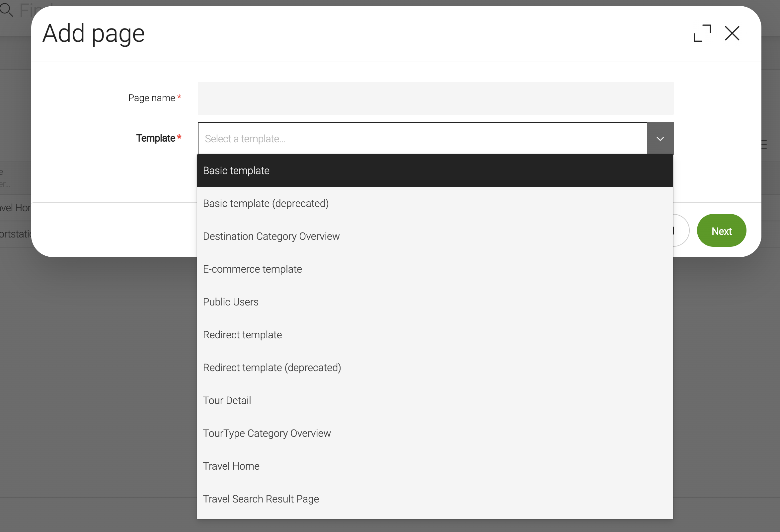Choose the Travel Home template
Image resolution: width=780 pixels, height=532 pixels.
coord(435,467)
